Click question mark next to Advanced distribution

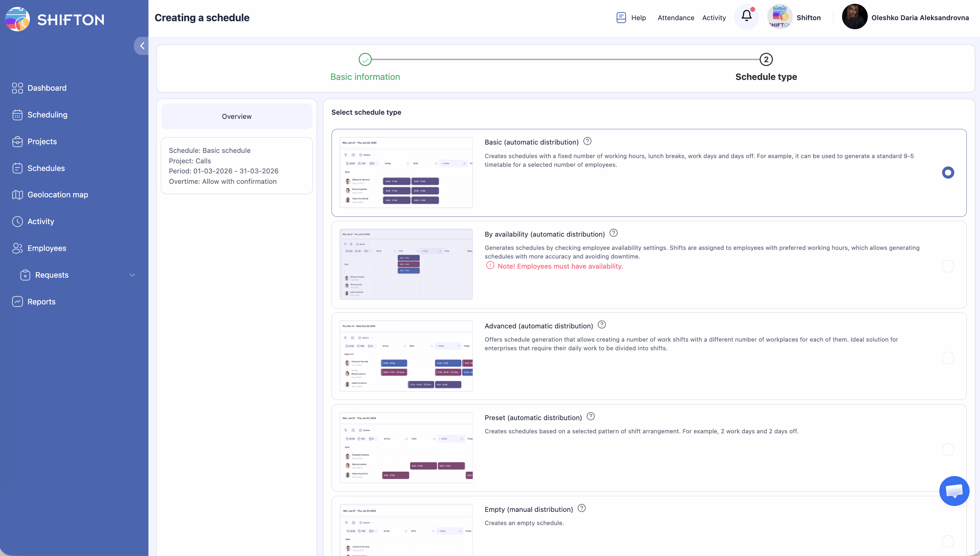pos(602,325)
